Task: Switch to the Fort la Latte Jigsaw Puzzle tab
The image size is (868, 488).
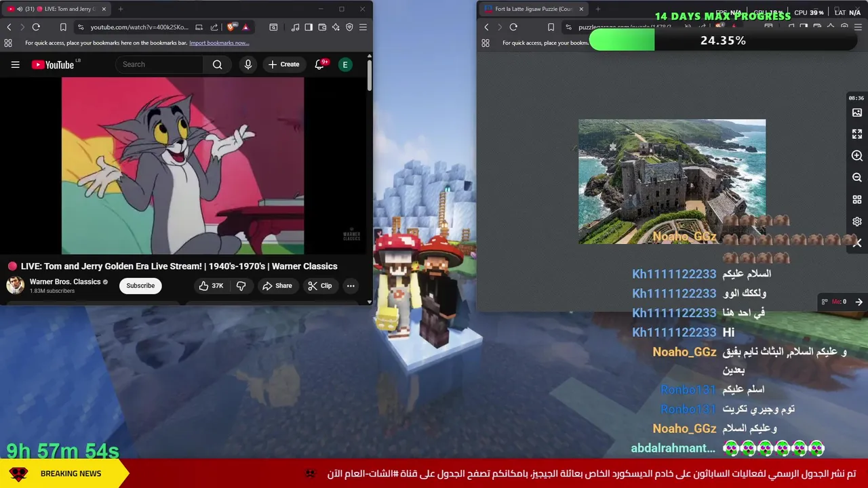Action: 534,9
